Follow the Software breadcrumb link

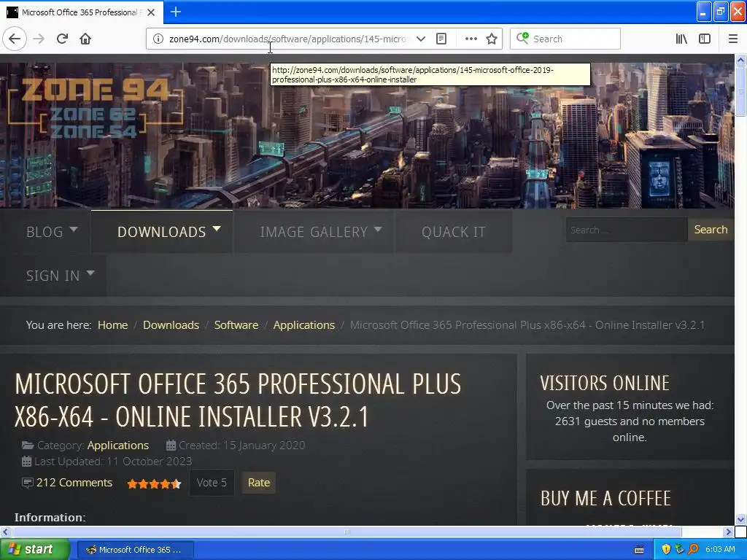(x=236, y=324)
